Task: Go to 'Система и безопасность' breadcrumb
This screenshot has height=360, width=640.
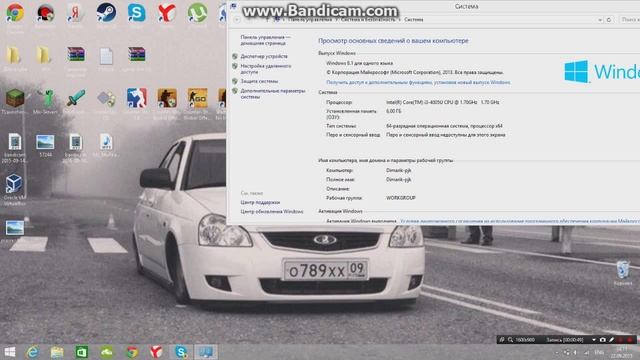Action: pos(368,20)
